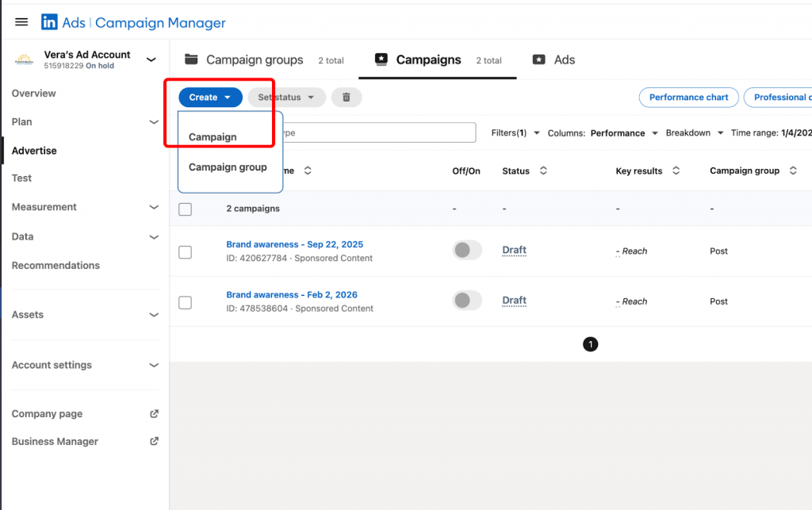Sort campaigns using the Status sort arrows

point(544,171)
